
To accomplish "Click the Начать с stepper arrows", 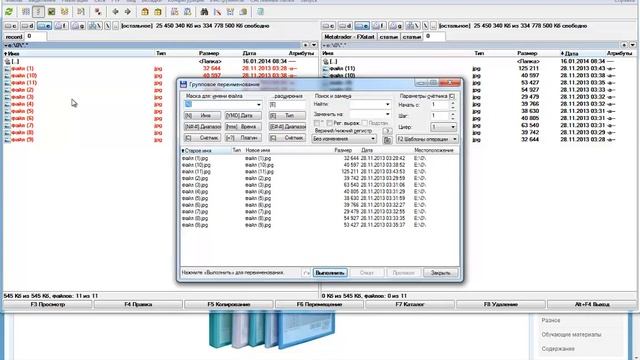I will (453, 105).
